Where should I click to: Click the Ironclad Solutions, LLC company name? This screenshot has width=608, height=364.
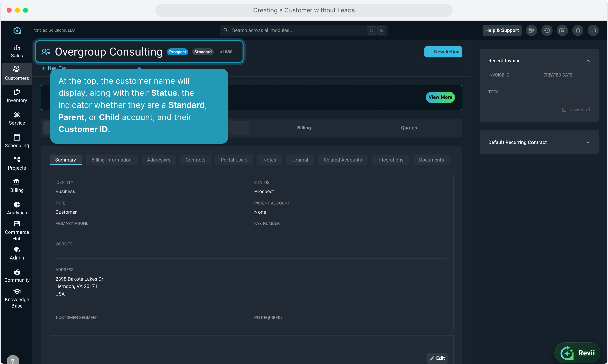[54, 30]
